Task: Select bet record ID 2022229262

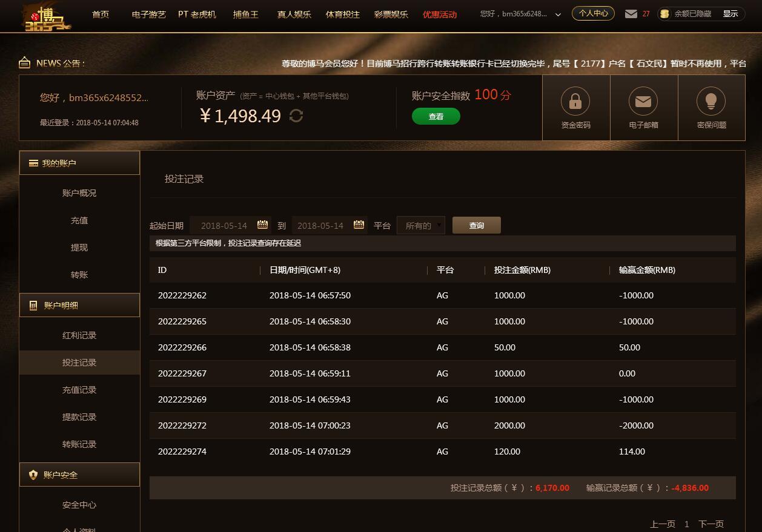Action: 182,295
